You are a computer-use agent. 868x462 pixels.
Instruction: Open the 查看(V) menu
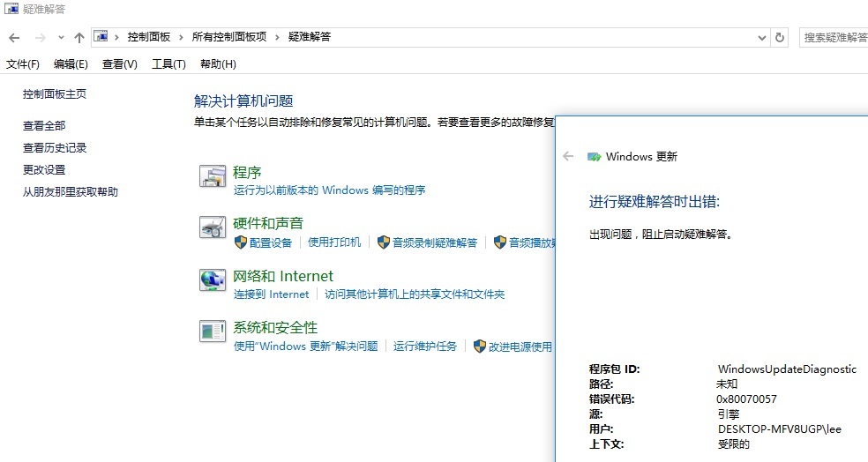pyautogui.click(x=120, y=64)
